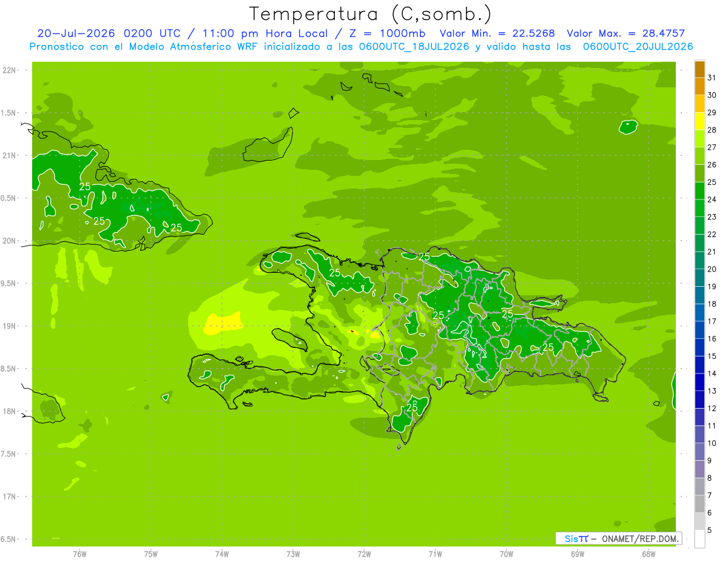Image resolution: width=728 pixels, height=562 pixels.
Task: Click the '21N' latitude axis label
Action: (x=10, y=155)
